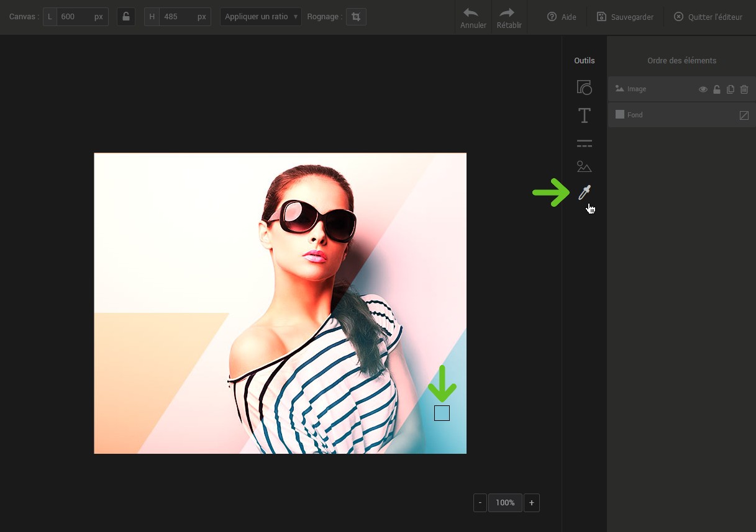Screen dimensions: 756x532
Task: Select the Text tool
Action: 584,115
